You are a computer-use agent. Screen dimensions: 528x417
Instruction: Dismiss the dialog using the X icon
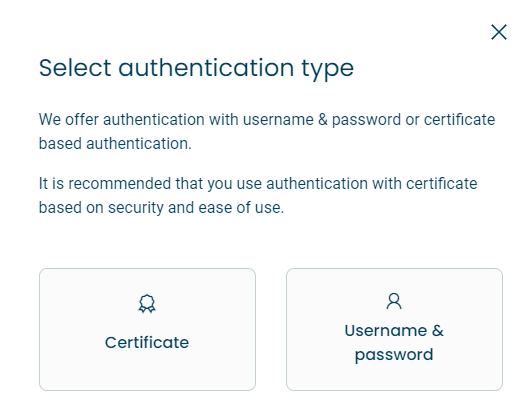[499, 32]
